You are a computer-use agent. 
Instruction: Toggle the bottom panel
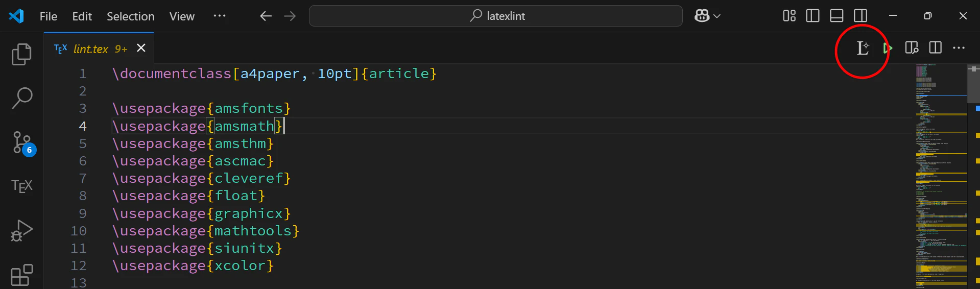click(836, 16)
